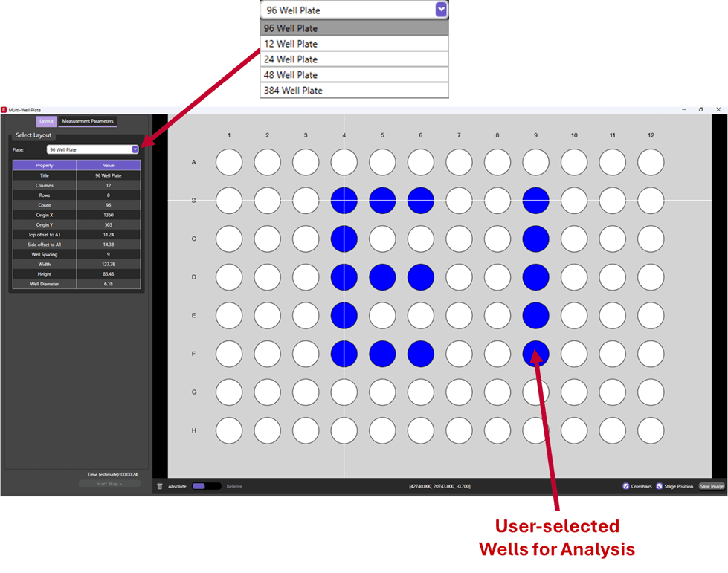Viewport: 728px width, 573px height.
Task: Select well A12 on the plate
Action: pos(651,163)
